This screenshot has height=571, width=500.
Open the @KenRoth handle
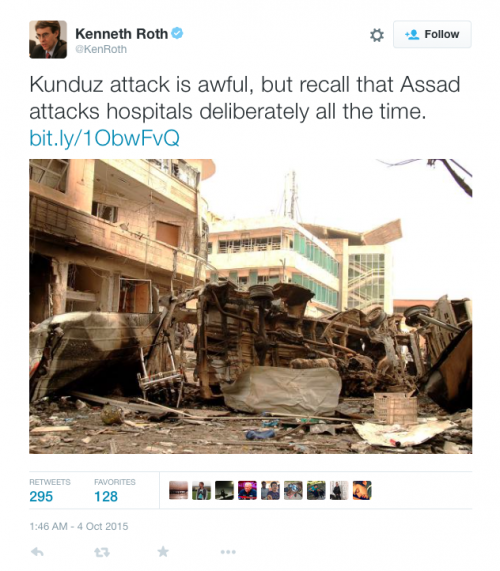pyautogui.click(x=101, y=49)
